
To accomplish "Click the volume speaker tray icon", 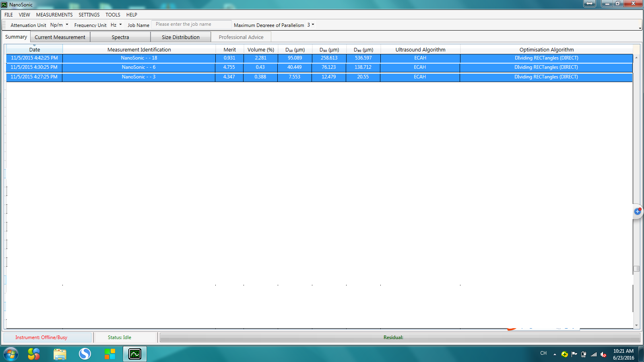I will coord(603,354).
